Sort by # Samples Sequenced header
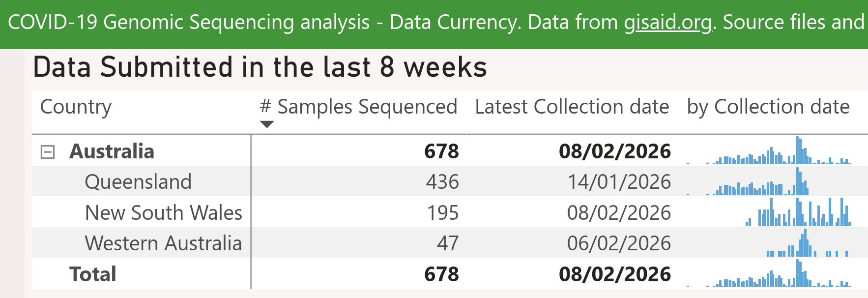 tap(359, 107)
